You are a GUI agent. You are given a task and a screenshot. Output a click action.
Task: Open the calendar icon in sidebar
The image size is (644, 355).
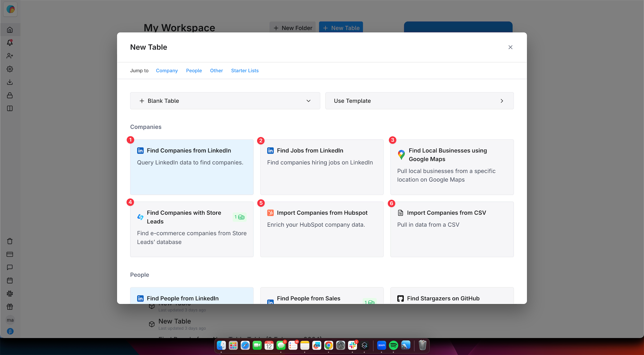point(10,280)
